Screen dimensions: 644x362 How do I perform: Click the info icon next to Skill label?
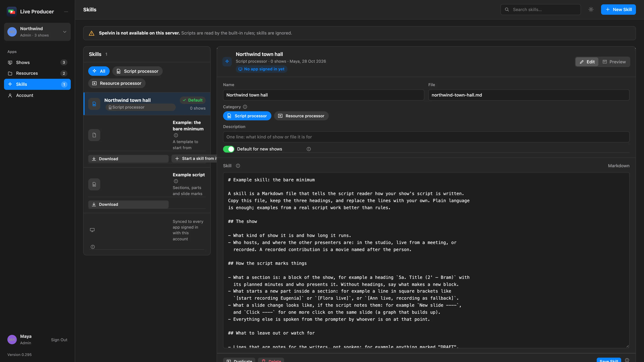point(238,166)
